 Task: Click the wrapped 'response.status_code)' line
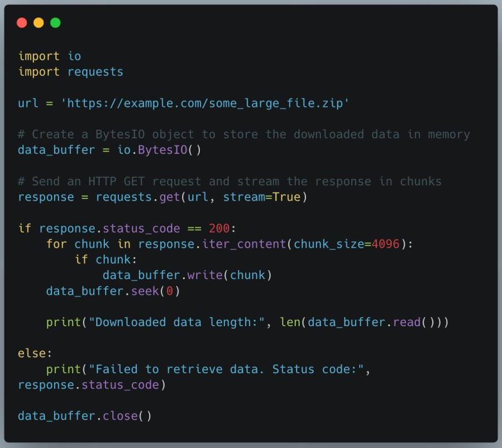(92, 385)
